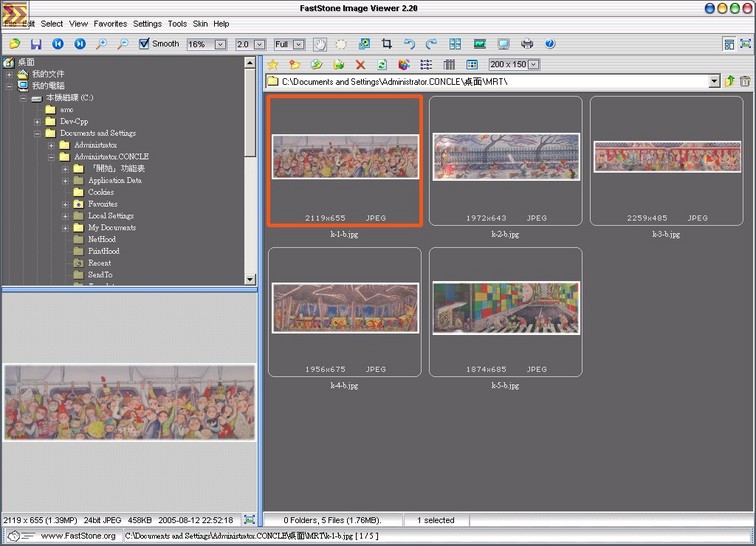756x546 pixels.
Task: Click the Zoom In magnifier
Action: pyautogui.click(x=101, y=44)
